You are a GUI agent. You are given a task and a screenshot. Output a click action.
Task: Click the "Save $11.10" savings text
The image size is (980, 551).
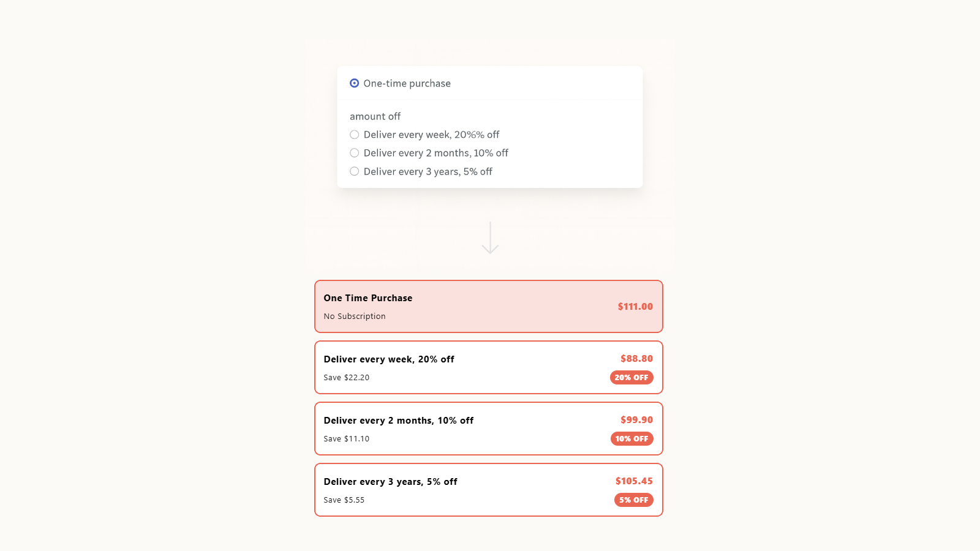pyautogui.click(x=347, y=439)
